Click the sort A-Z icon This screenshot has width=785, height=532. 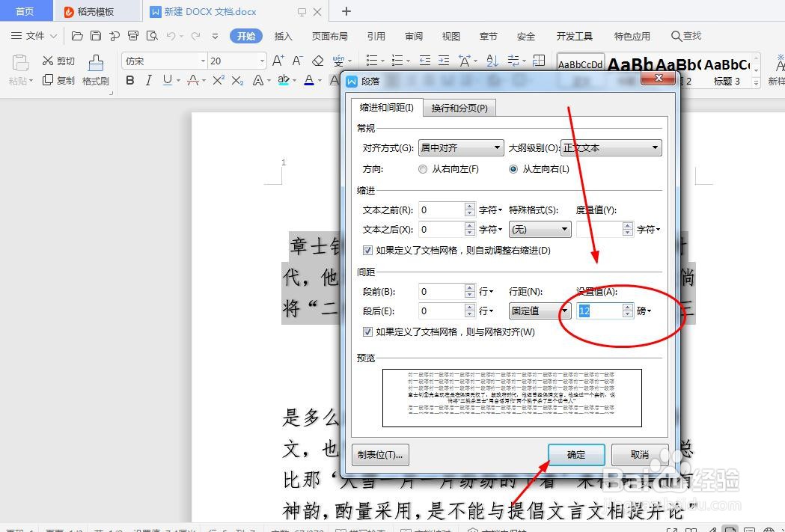click(492, 61)
